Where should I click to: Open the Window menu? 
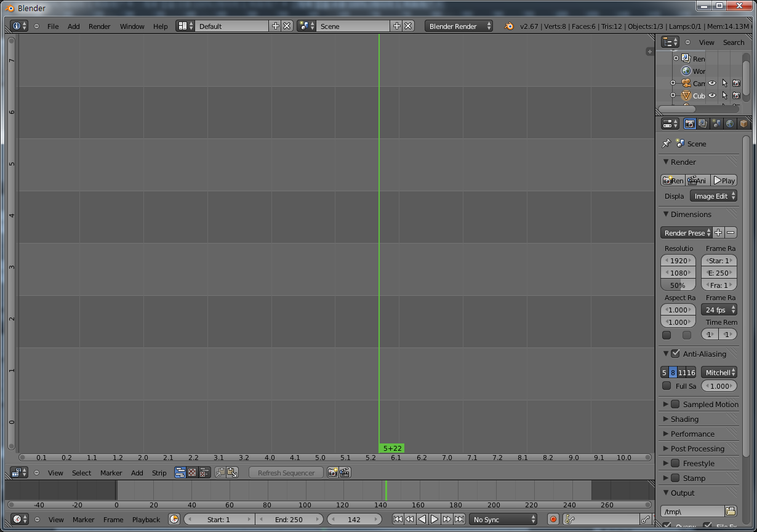coord(132,26)
